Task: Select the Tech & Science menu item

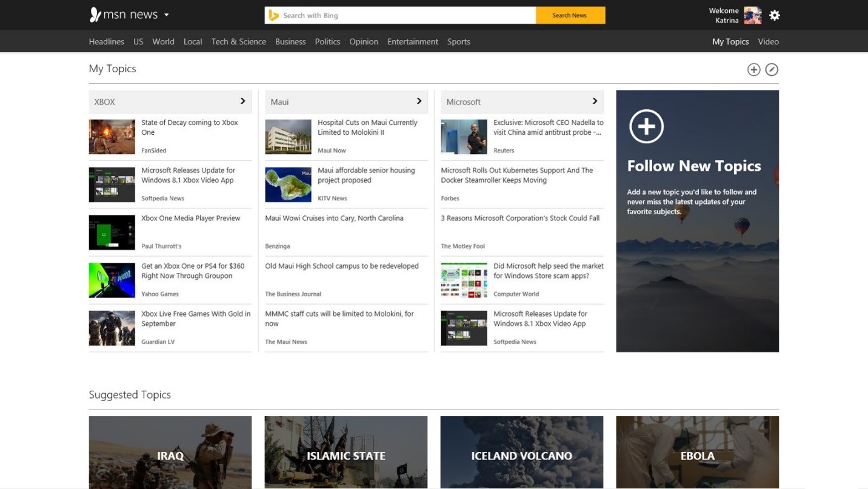Action: click(238, 41)
